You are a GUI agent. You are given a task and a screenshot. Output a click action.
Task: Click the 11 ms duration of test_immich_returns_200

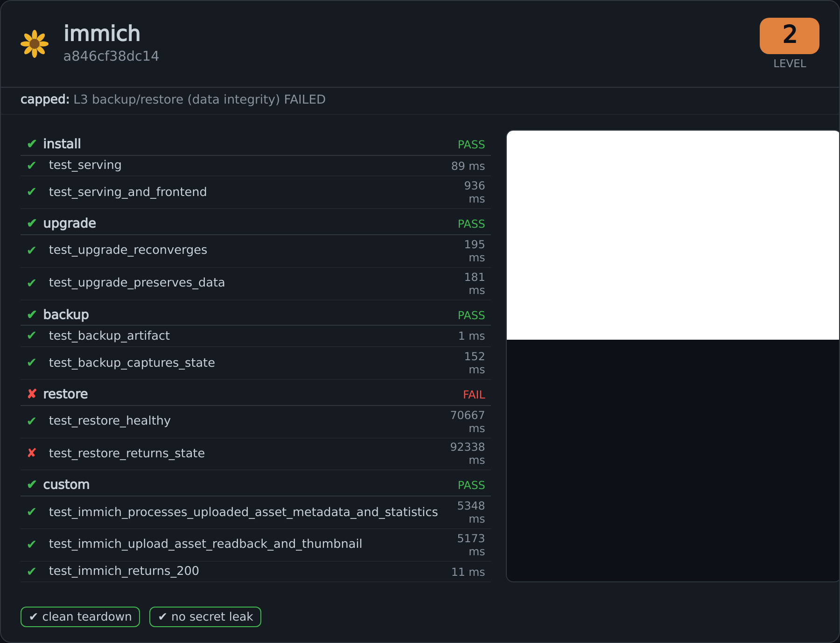click(x=468, y=572)
